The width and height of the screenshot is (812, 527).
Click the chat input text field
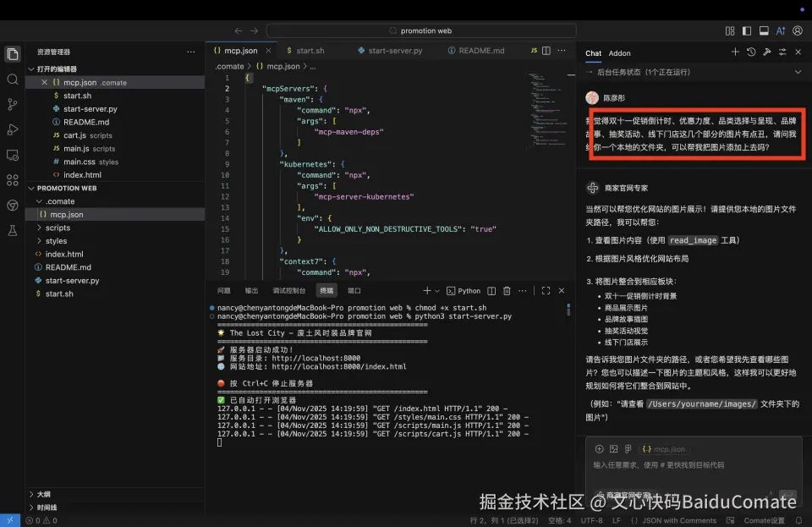pyautogui.click(x=694, y=465)
